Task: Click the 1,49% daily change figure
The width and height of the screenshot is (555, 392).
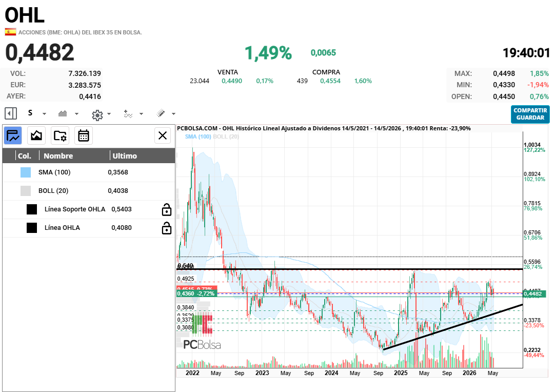Action: click(x=268, y=53)
